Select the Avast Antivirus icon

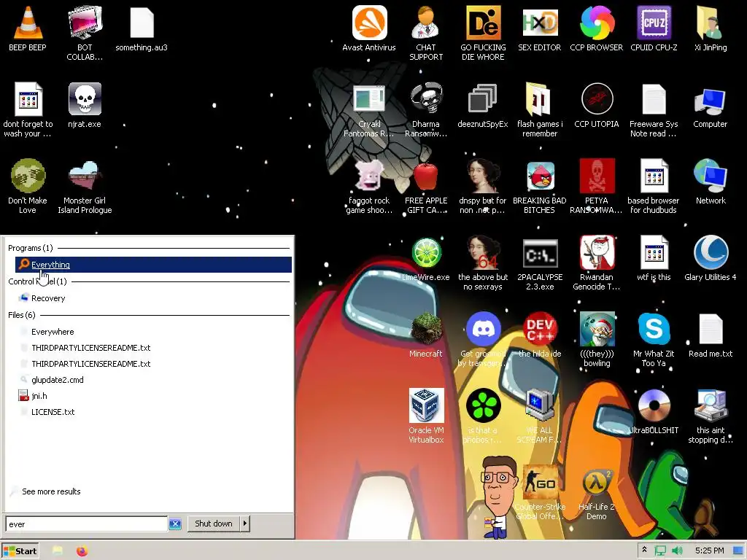[x=369, y=28]
